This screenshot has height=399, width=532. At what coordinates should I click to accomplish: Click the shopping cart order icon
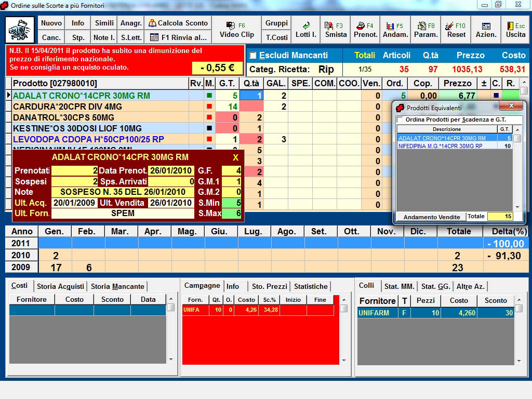pos(20,30)
